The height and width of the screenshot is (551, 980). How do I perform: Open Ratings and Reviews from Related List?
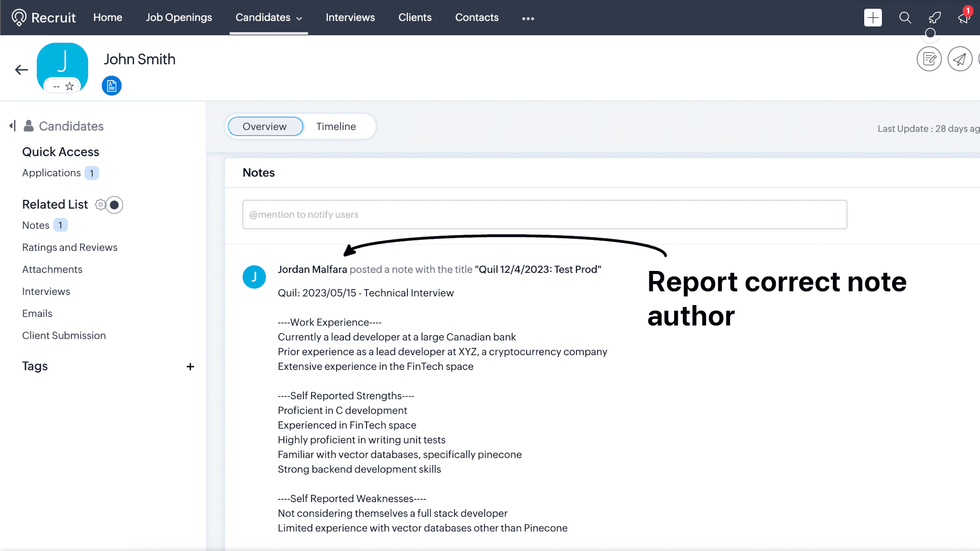(x=69, y=247)
